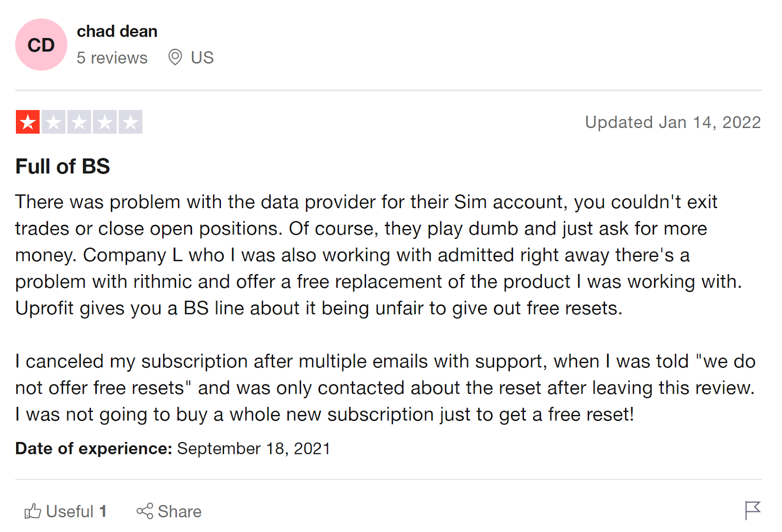This screenshot has width=782, height=532.
Task: Click the fourth grey rating star
Action: 105,122
